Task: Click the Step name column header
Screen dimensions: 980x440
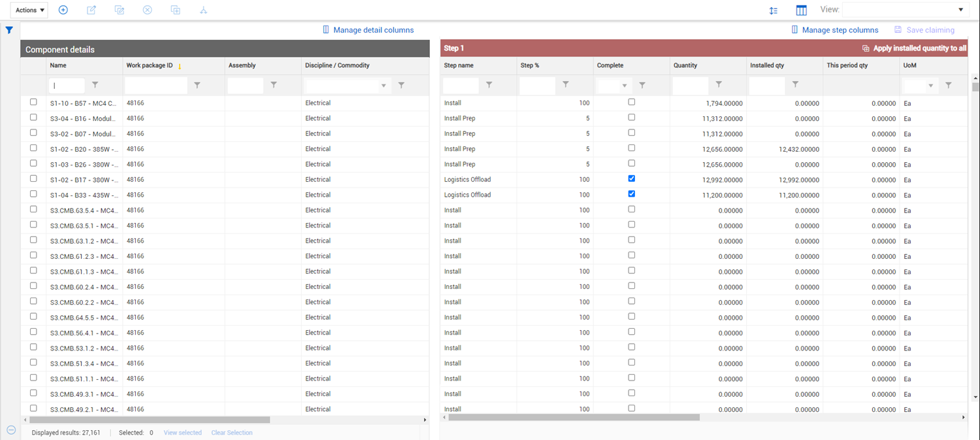Action: 459,65
